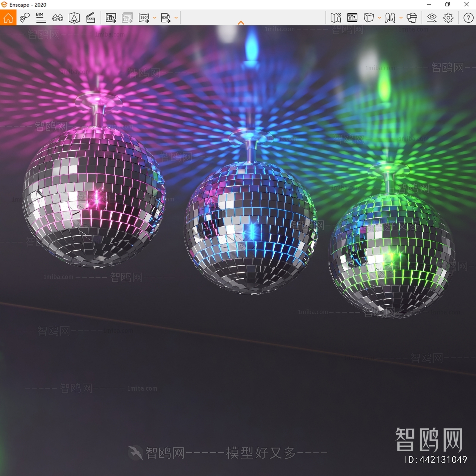
Task: Open the help question mark icon
Action: (x=468, y=18)
